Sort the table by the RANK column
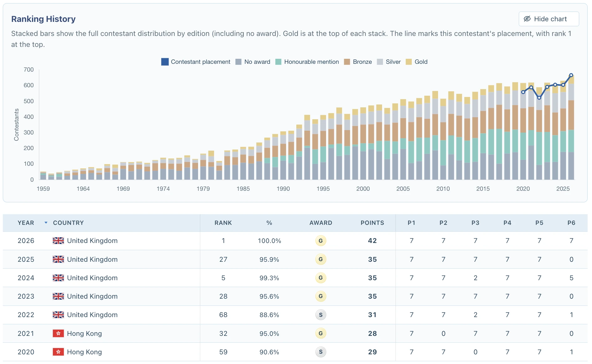The image size is (592, 364). click(223, 223)
